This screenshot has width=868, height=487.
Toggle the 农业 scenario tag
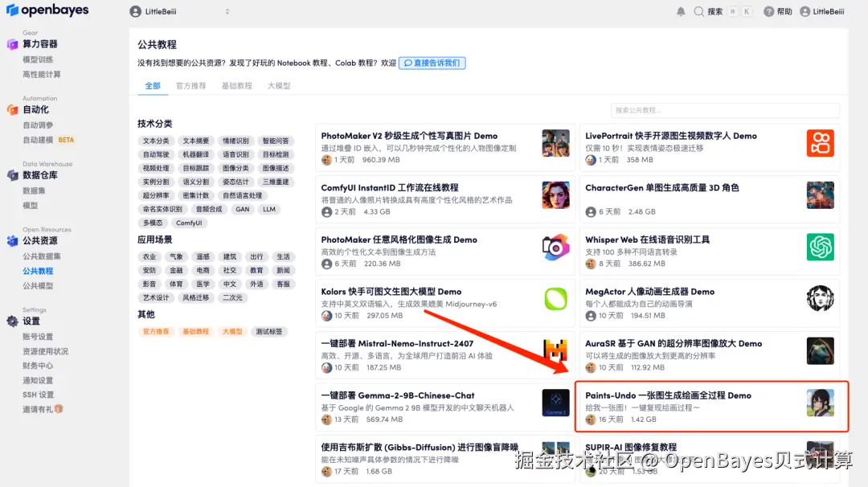tap(149, 257)
